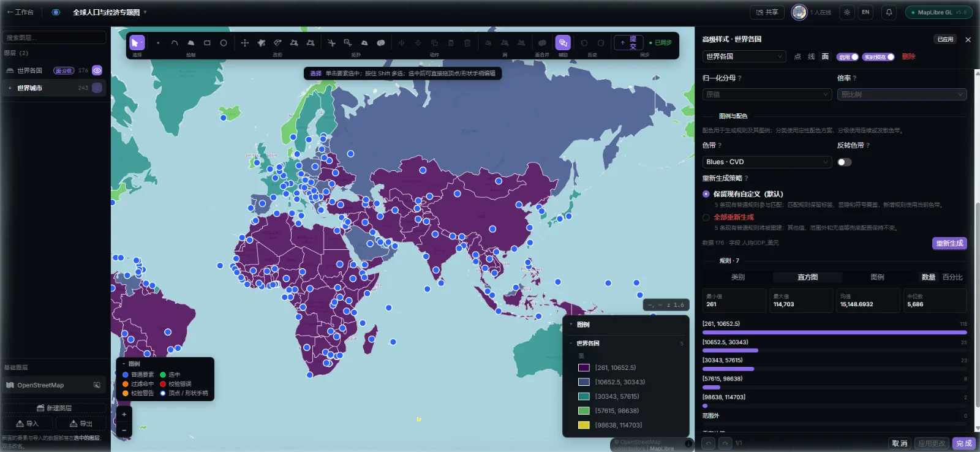The height and width of the screenshot is (452, 980).
Task: Hide the OpenStreetMap base layer
Action: tap(97, 385)
